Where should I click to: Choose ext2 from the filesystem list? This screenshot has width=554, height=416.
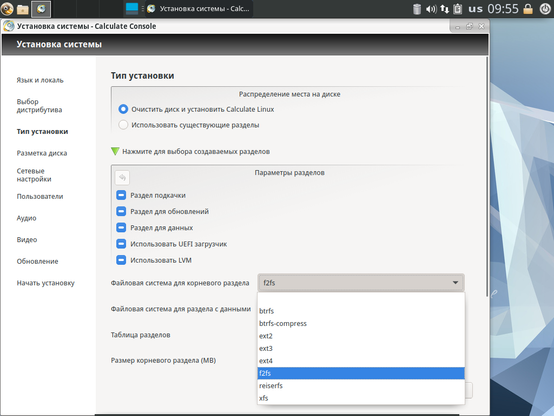[361, 336]
